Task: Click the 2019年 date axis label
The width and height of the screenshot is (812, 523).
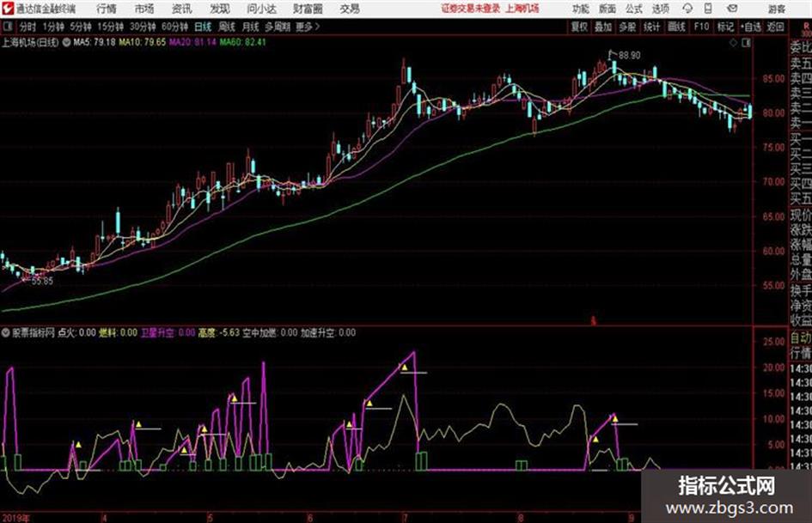Action: 15,518
